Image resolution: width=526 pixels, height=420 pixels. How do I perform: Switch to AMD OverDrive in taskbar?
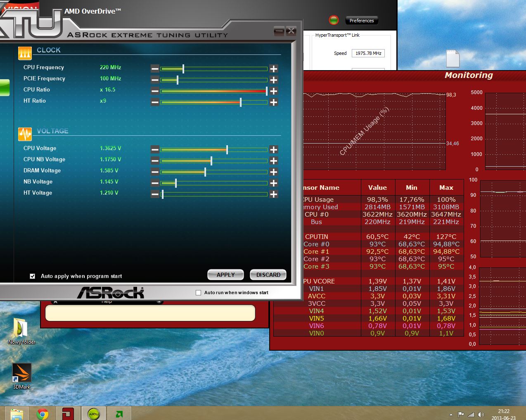(119, 414)
